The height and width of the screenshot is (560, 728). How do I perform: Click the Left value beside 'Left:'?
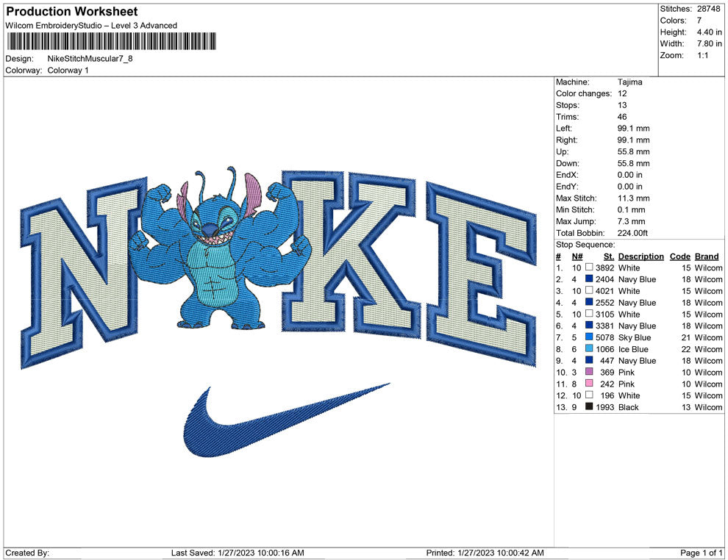pyautogui.click(x=633, y=129)
